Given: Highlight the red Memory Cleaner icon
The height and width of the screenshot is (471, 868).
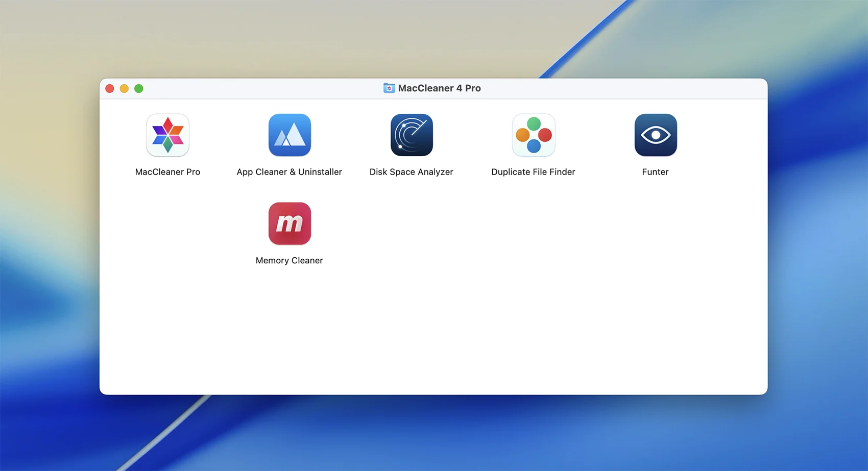Looking at the screenshot, I should (x=290, y=224).
